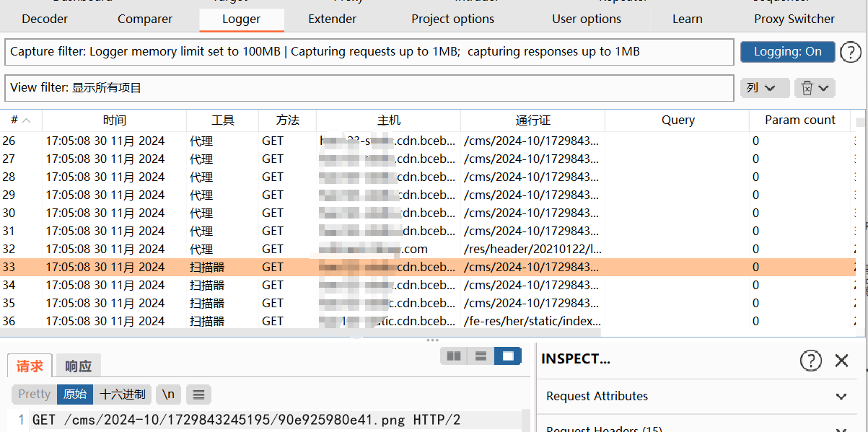The width and height of the screenshot is (868, 432).
Task: Select combined tabbed layout icon
Action: tap(508, 356)
